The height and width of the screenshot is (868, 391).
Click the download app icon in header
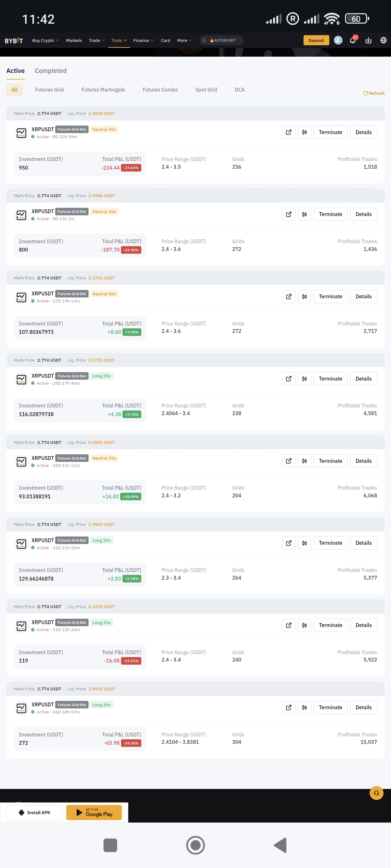tap(368, 40)
